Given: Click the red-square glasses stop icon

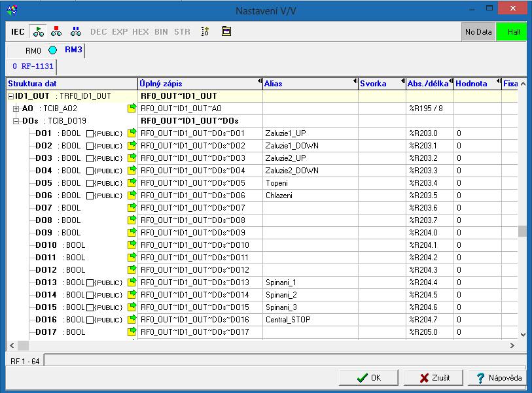Looking at the screenshot, I should pos(56,31).
